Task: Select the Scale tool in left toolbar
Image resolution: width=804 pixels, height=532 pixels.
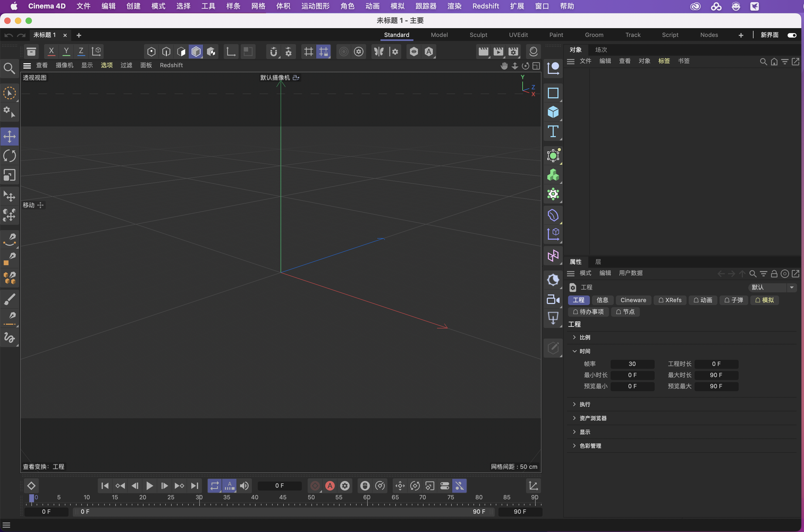Action: pyautogui.click(x=10, y=175)
